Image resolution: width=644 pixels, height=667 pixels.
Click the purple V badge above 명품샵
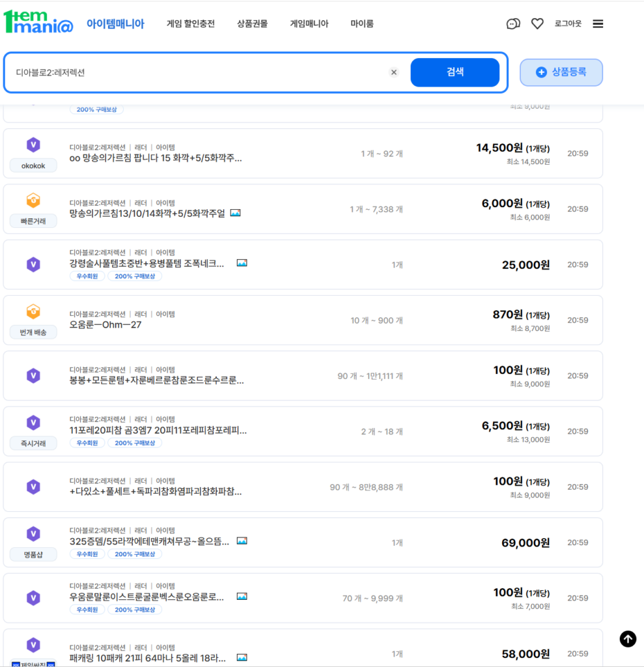click(33, 533)
